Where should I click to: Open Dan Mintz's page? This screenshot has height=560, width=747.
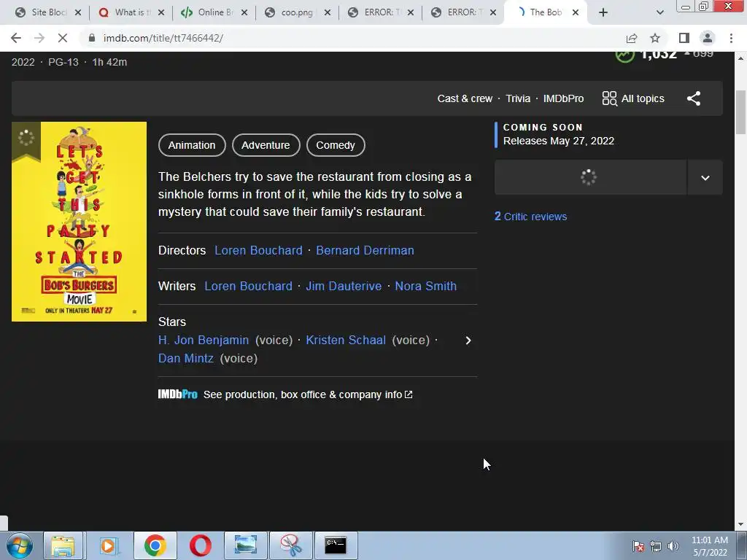tap(186, 358)
